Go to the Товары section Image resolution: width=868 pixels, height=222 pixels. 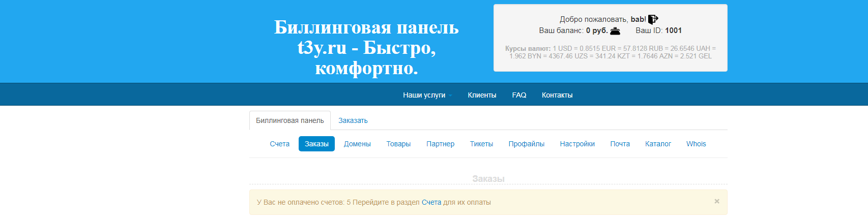click(398, 144)
